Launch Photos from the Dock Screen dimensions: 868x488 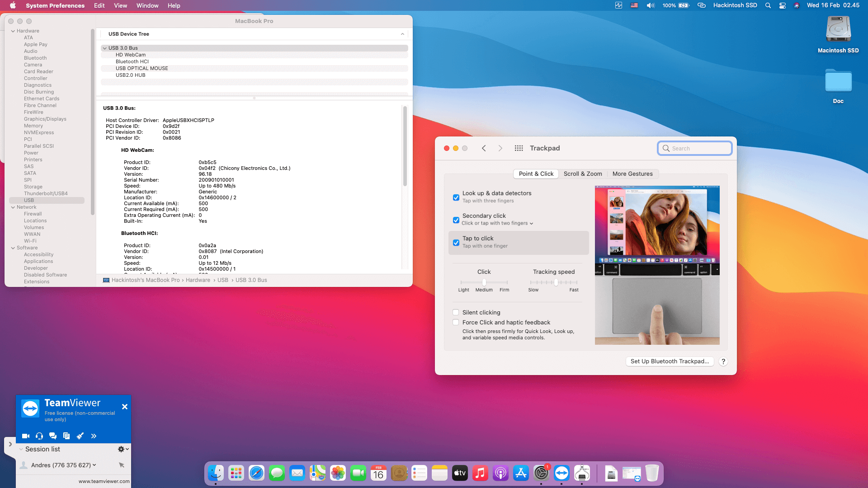point(338,473)
